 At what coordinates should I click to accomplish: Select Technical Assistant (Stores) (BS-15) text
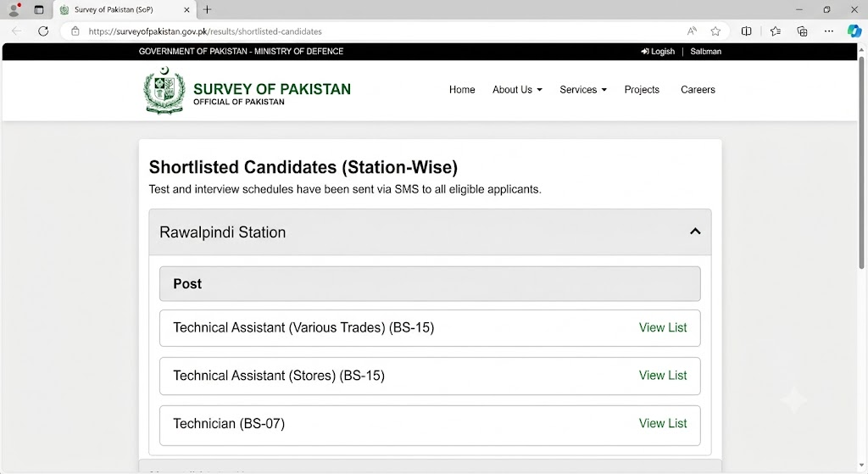pos(278,376)
